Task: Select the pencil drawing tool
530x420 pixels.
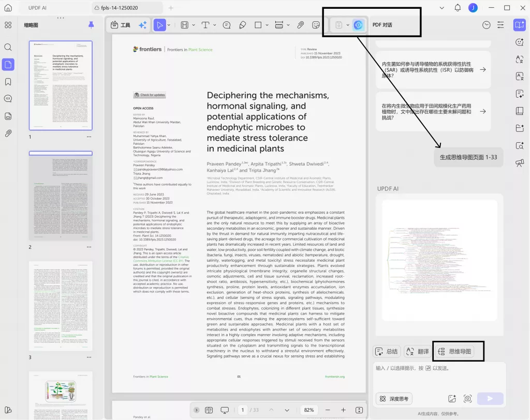Action: [242, 25]
